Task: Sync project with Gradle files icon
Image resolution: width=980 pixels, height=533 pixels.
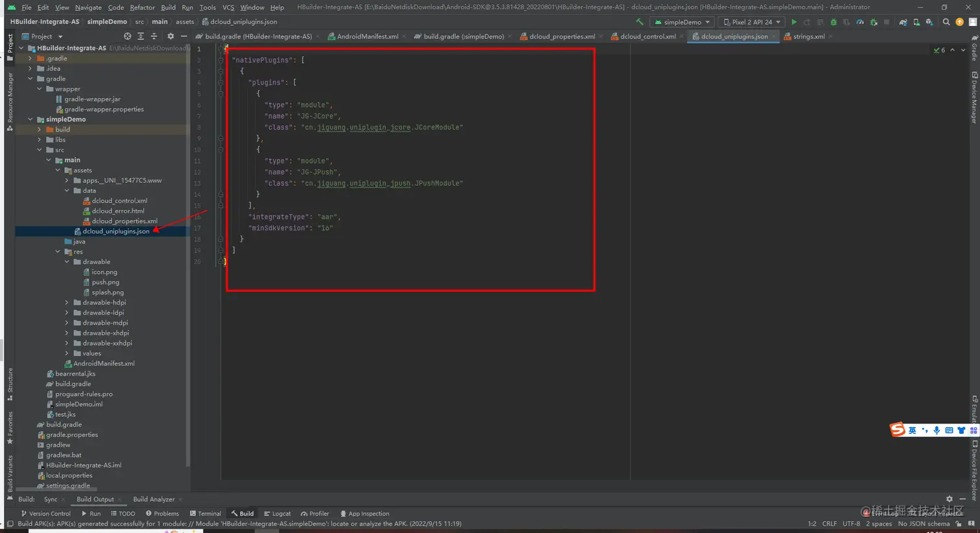Action: [x=903, y=22]
